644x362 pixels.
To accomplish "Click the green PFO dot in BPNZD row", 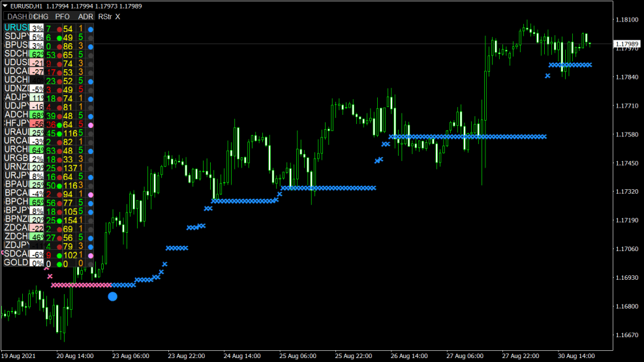I will click(x=59, y=221).
